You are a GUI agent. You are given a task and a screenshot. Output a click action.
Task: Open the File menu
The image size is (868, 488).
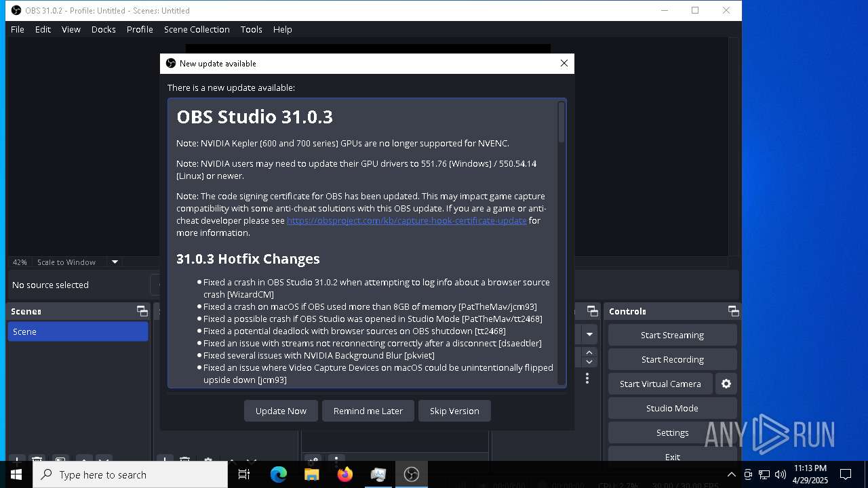point(18,29)
